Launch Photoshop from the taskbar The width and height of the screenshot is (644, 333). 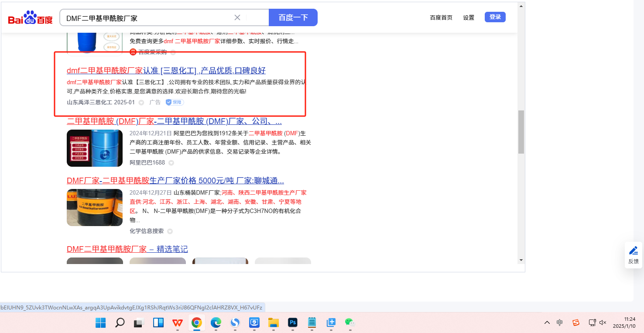(x=293, y=323)
